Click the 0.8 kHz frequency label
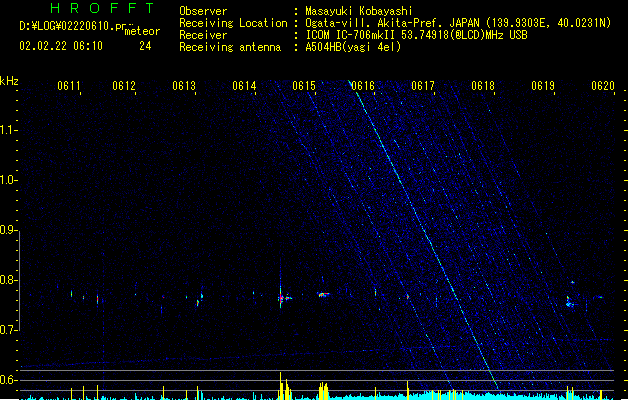This screenshot has height=400, width=629. (7, 280)
